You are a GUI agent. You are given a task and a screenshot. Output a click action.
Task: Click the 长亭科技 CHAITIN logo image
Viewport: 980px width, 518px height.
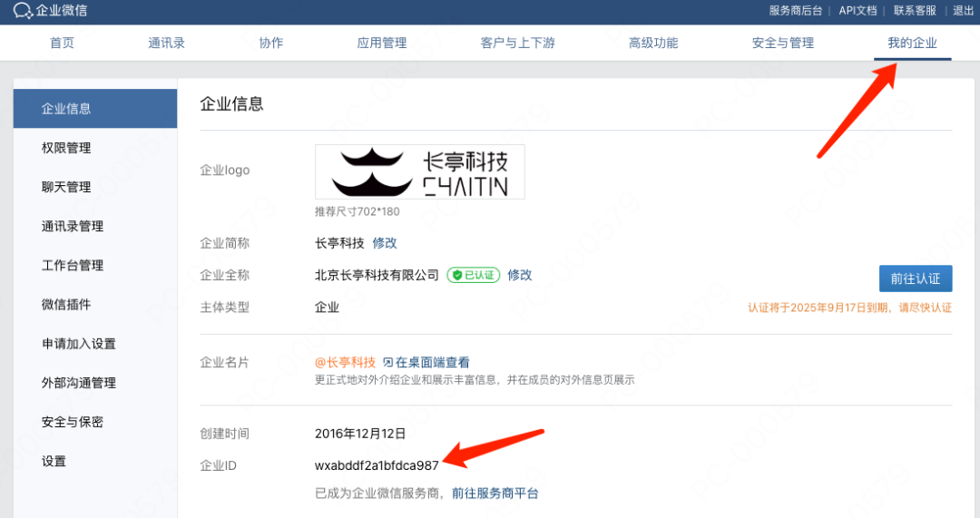(420, 171)
